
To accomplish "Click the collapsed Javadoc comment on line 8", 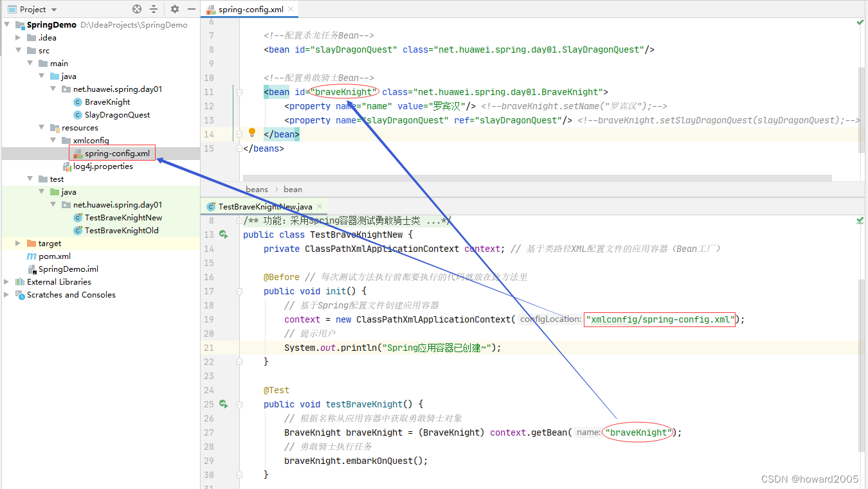I will point(347,220).
